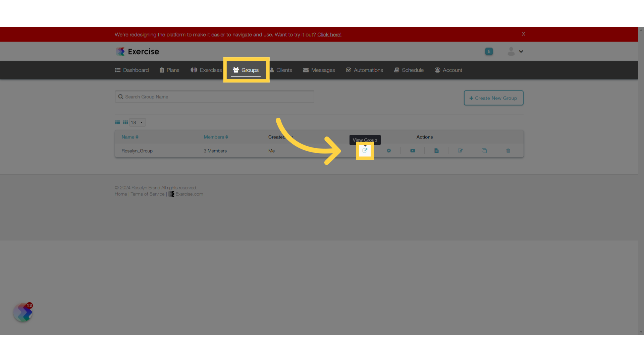Sort groups by Members column
Viewport: 644px width, 362px height.
pos(216,137)
